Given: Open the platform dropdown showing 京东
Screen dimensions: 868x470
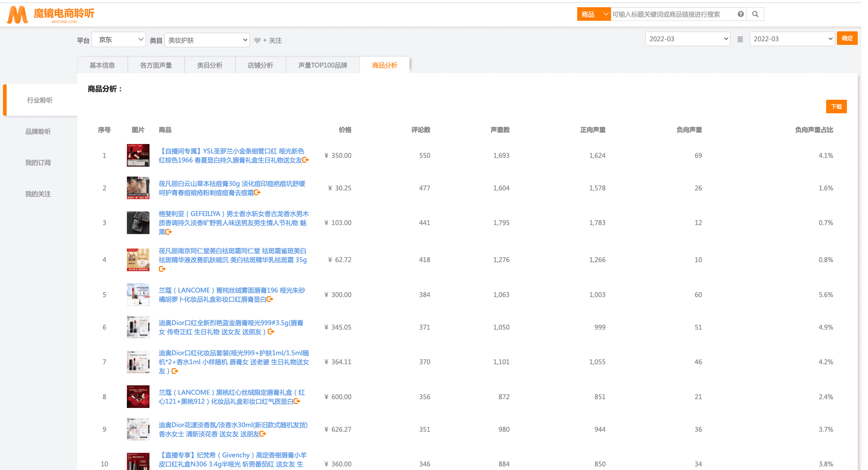Looking at the screenshot, I should pyautogui.click(x=119, y=40).
